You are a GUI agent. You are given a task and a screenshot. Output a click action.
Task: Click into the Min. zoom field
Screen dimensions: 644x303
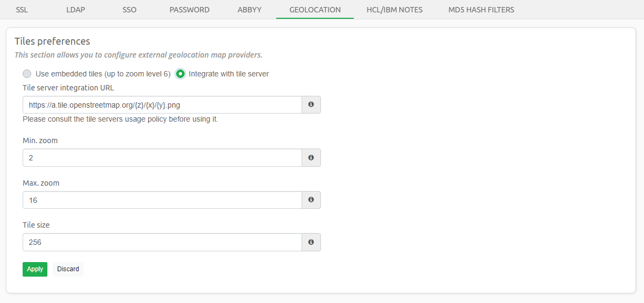click(x=162, y=158)
